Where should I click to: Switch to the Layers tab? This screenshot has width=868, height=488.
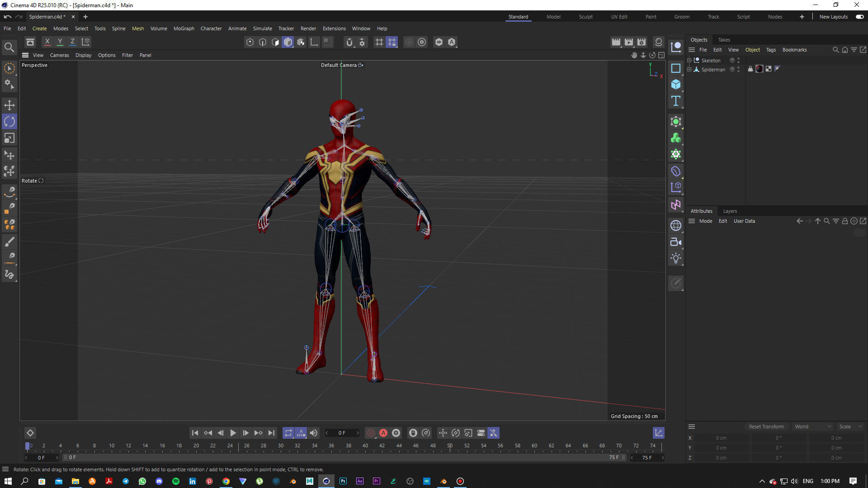pyautogui.click(x=730, y=211)
